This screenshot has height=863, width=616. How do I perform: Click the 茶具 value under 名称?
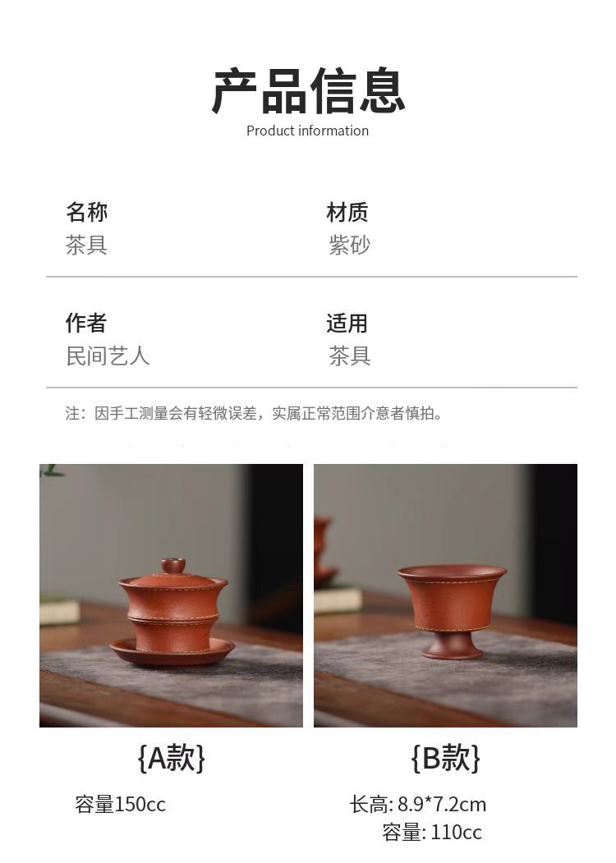click(x=86, y=245)
